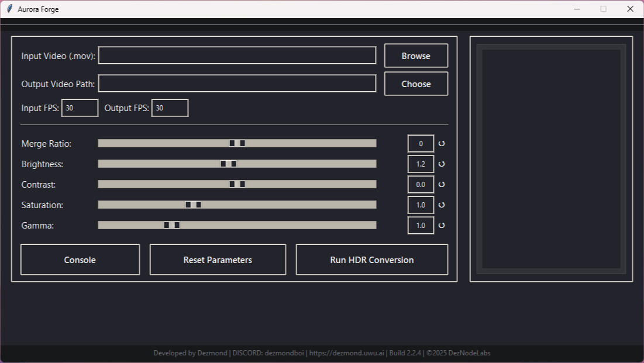Viewport: 644px width, 363px height.
Task: Start Run HDR Conversion
Action: click(371, 260)
